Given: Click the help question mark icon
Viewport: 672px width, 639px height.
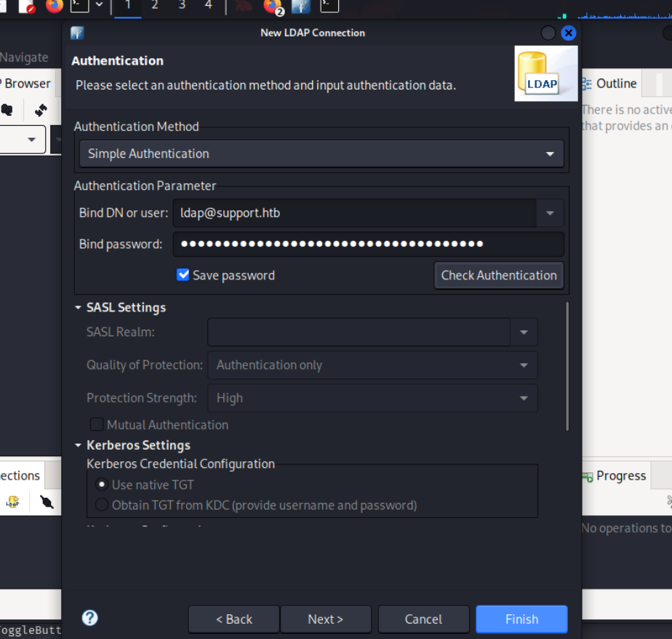Looking at the screenshot, I should pyautogui.click(x=90, y=618).
